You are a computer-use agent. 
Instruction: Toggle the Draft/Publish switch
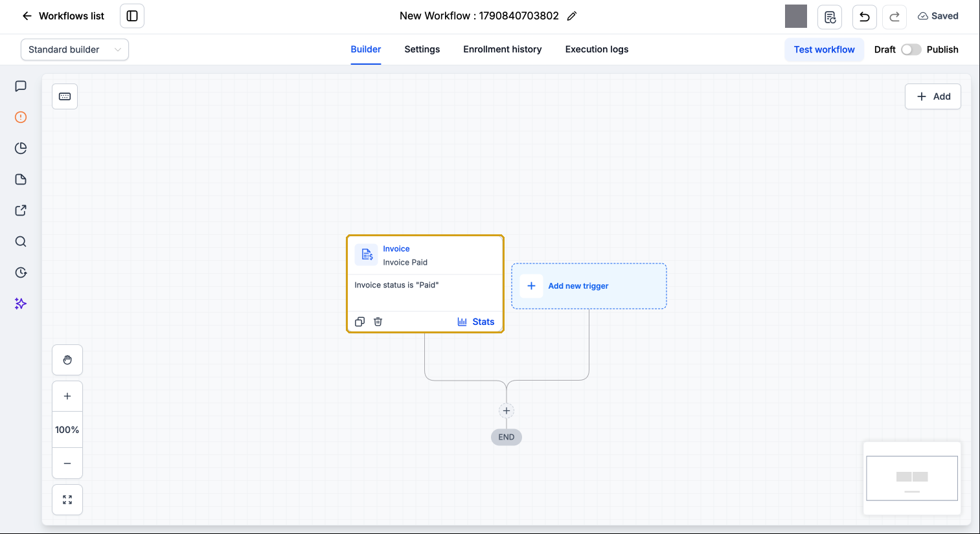[911, 50]
